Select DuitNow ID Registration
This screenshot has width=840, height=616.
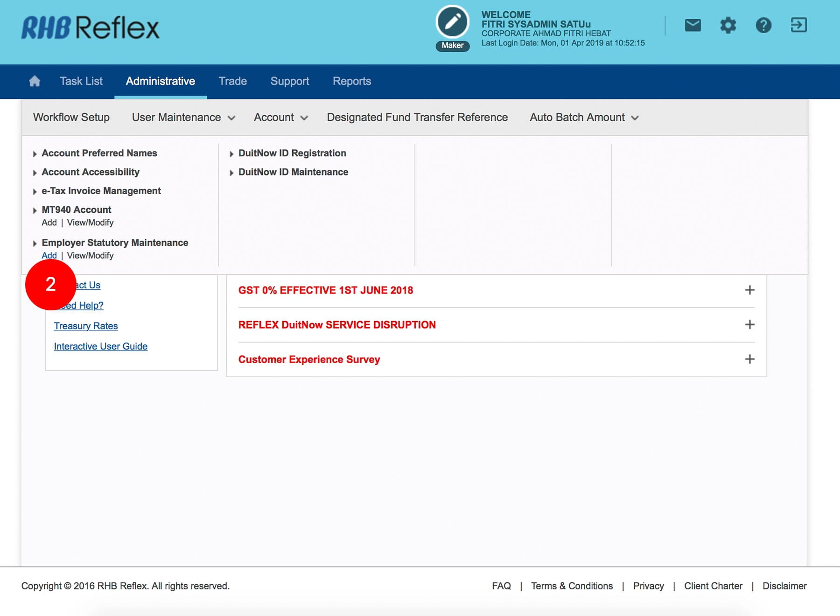point(292,154)
